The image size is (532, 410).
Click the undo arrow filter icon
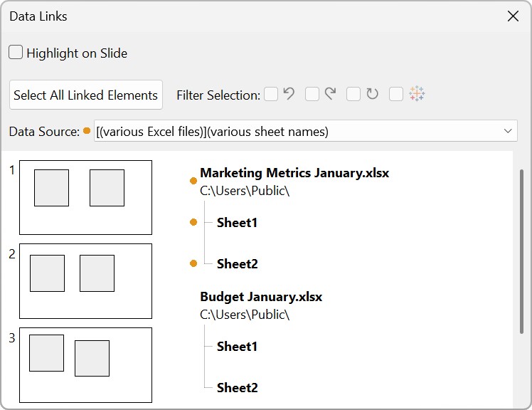pyautogui.click(x=289, y=94)
